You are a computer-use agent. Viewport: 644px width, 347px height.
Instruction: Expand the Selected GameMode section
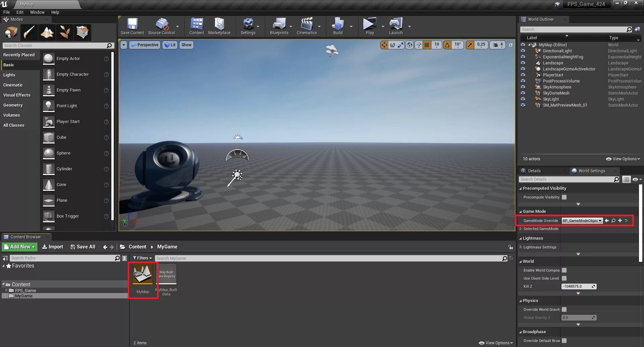[x=521, y=229]
